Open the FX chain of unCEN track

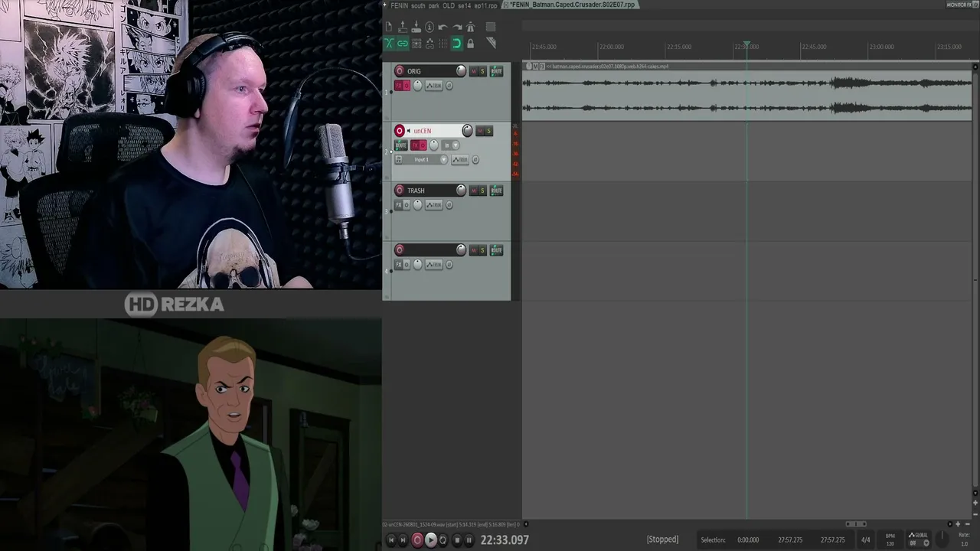point(415,145)
